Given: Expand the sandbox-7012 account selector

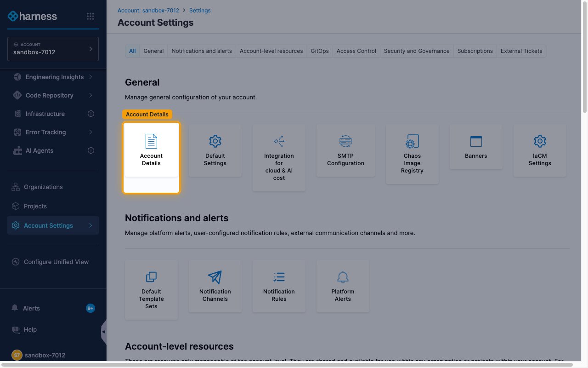Looking at the screenshot, I should coord(53,49).
